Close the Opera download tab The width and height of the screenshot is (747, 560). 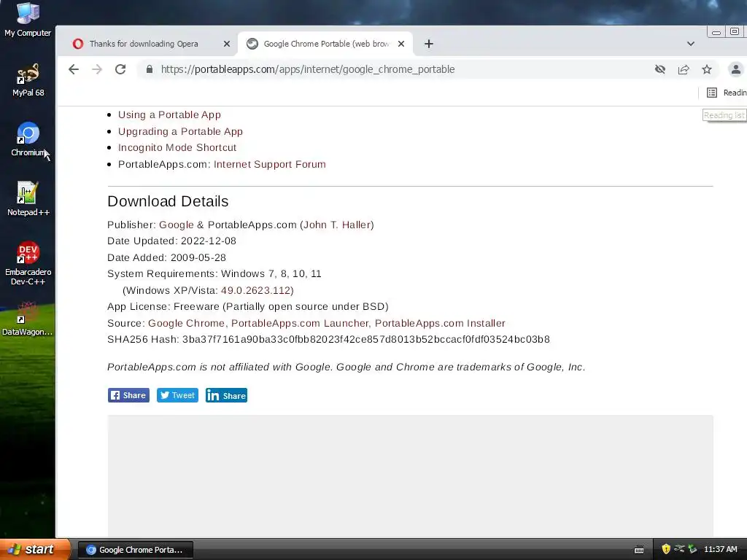(227, 44)
